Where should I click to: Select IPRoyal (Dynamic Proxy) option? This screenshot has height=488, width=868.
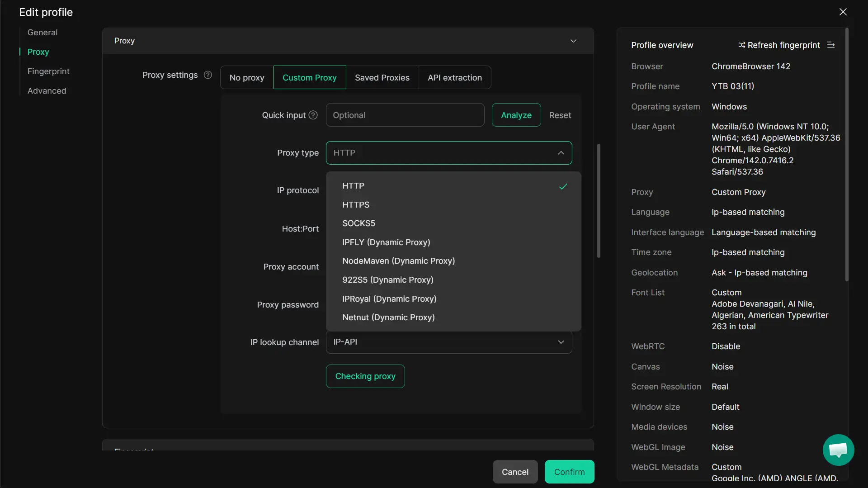tap(389, 299)
